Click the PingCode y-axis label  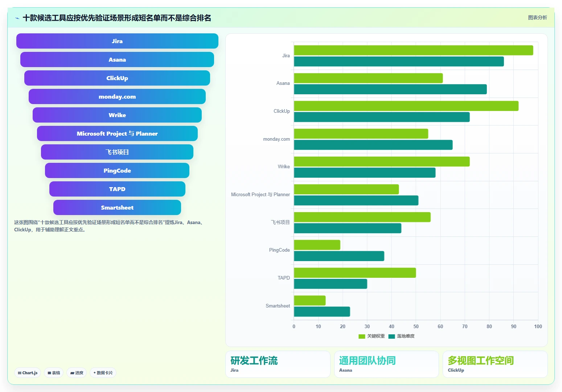tap(279, 250)
